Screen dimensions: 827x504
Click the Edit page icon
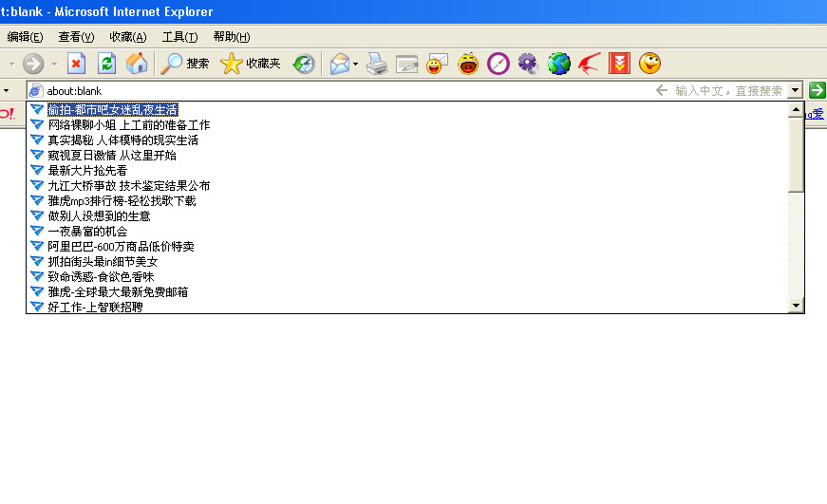(x=406, y=65)
